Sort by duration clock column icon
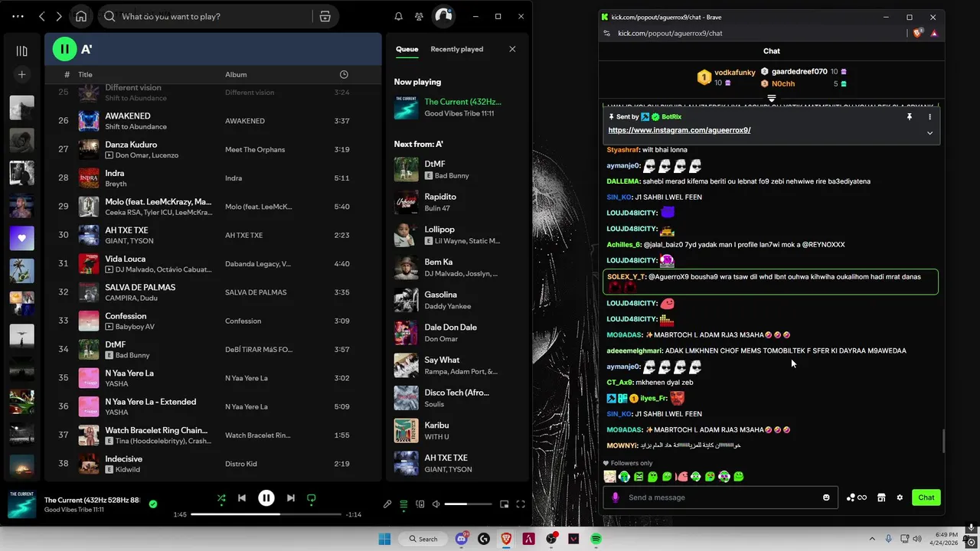The width and height of the screenshot is (980, 551). [344, 74]
